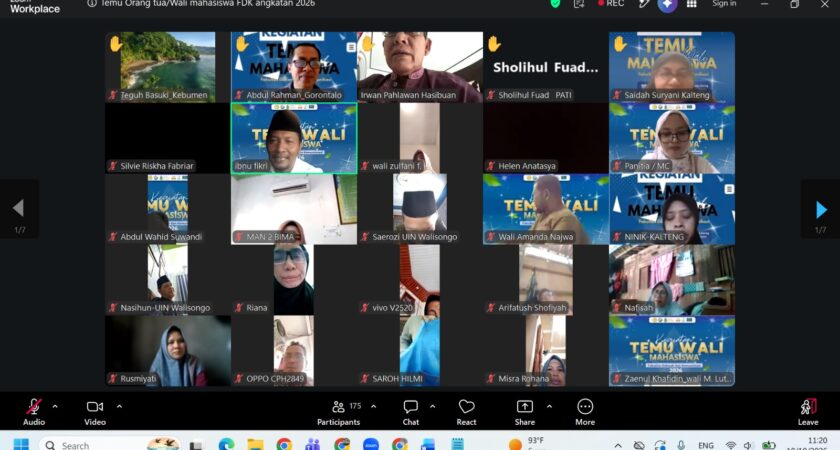The image size is (840, 450).
Task: Select the vivo V2520 video tile
Action: click(x=420, y=280)
